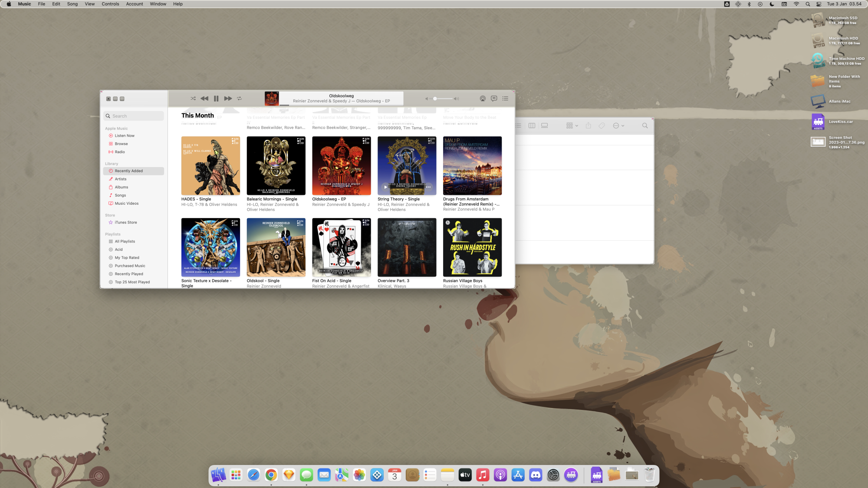This screenshot has width=868, height=488.
Task: Show lyrics panel
Action: [x=494, y=98]
